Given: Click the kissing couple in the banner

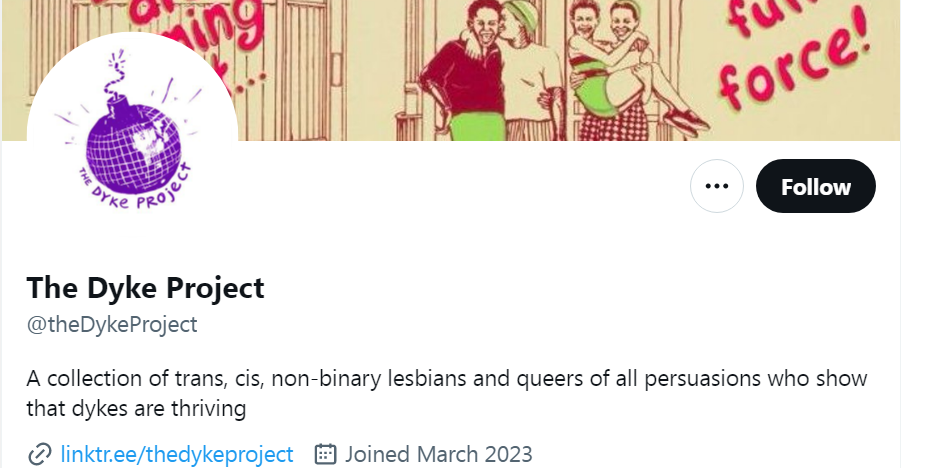Looking at the screenshot, I should 488,60.
